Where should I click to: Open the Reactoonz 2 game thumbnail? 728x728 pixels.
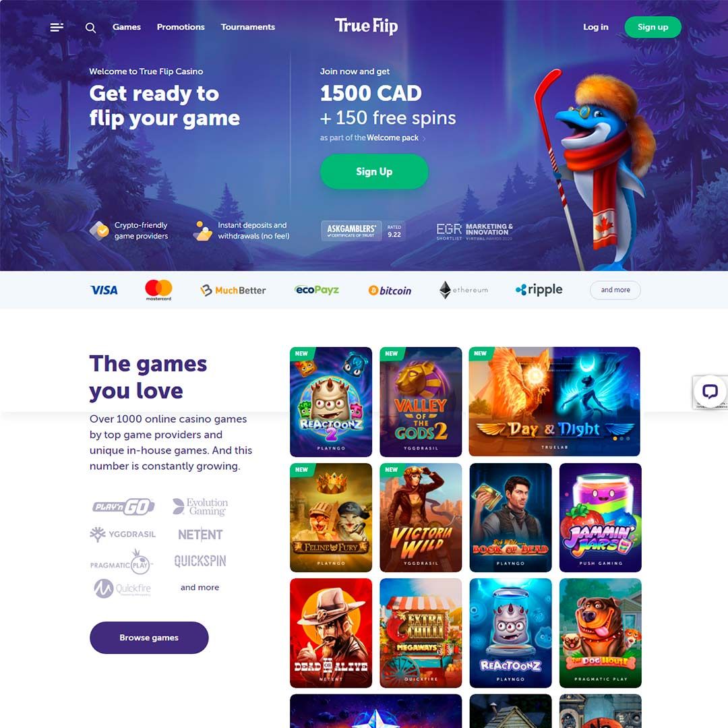(331, 402)
